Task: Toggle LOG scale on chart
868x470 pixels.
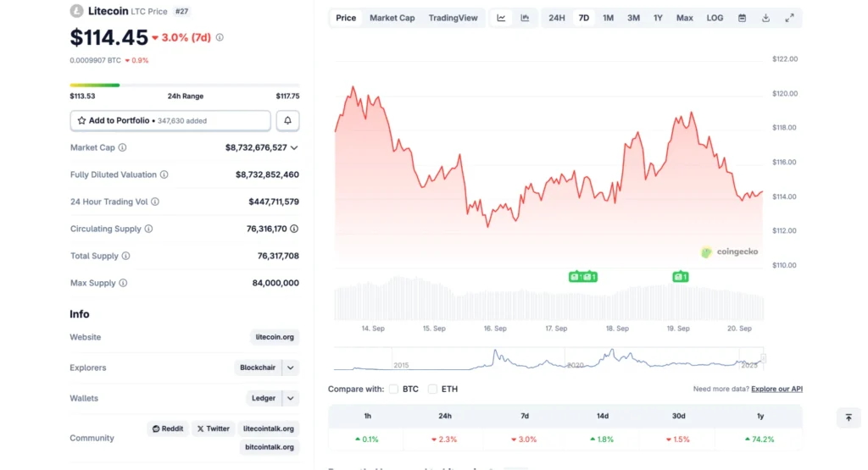Action: (715, 18)
